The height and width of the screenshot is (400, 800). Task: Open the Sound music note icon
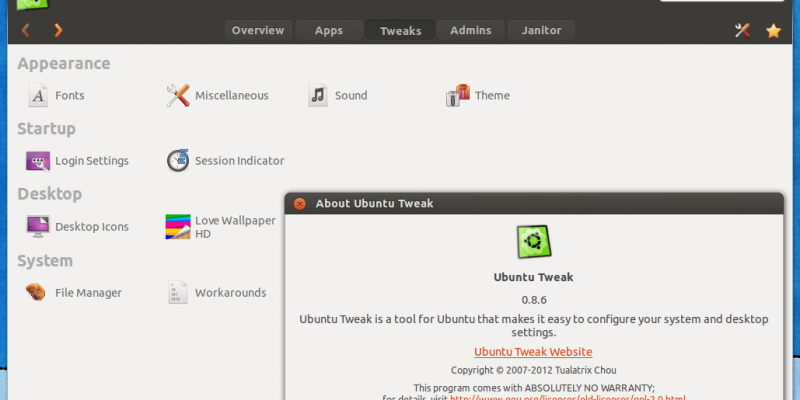click(x=318, y=95)
